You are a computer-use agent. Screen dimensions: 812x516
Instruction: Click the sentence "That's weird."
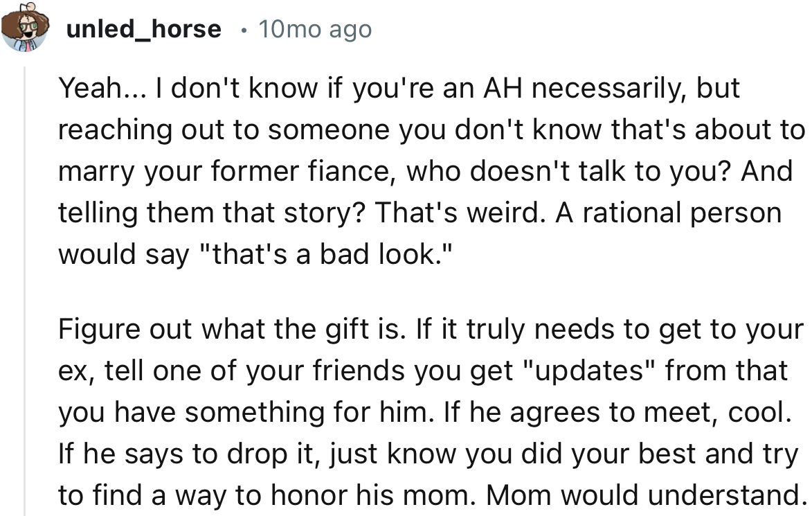pyautogui.click(x=460, y=213)
